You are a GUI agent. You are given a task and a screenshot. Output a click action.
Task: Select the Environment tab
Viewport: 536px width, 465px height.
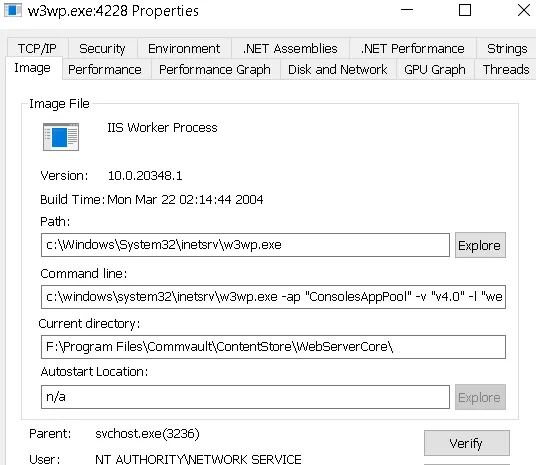click(x=184, y=48)
